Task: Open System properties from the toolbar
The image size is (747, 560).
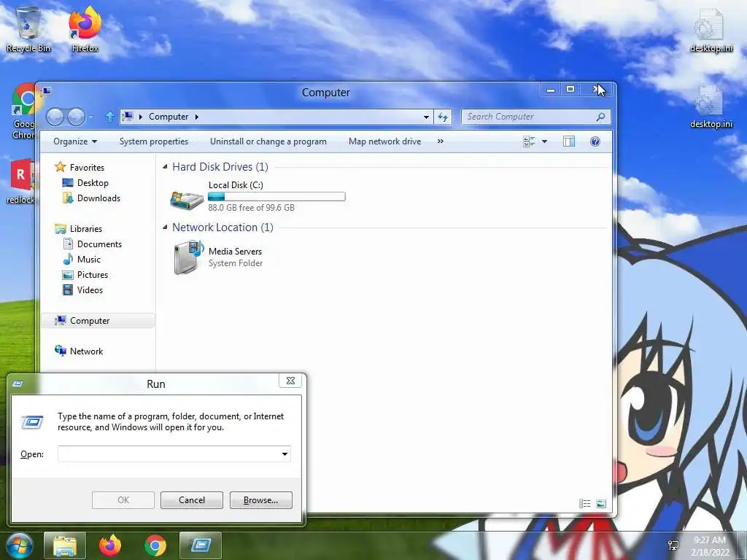Action: 153,141
